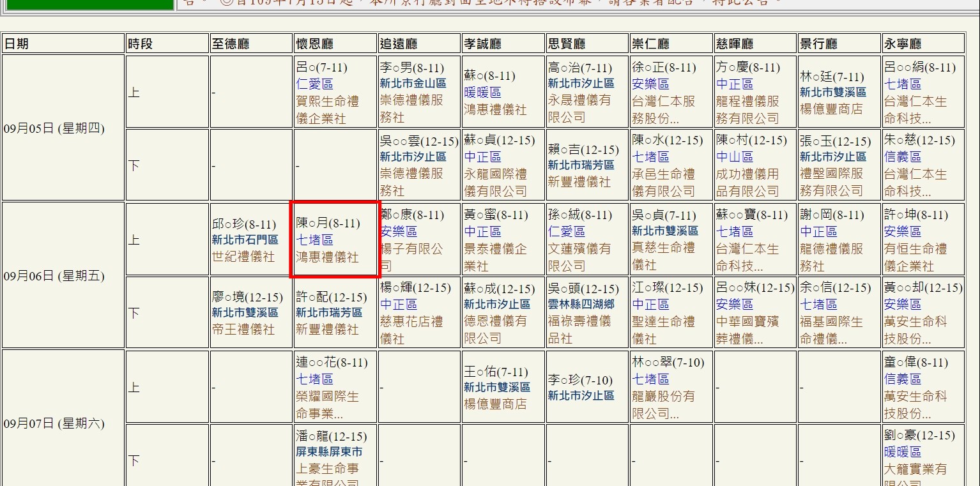Viewport: 980px width, 486px height.
Task: Click 信義區 link under 童○偉(8-11)
Action: 902,379
